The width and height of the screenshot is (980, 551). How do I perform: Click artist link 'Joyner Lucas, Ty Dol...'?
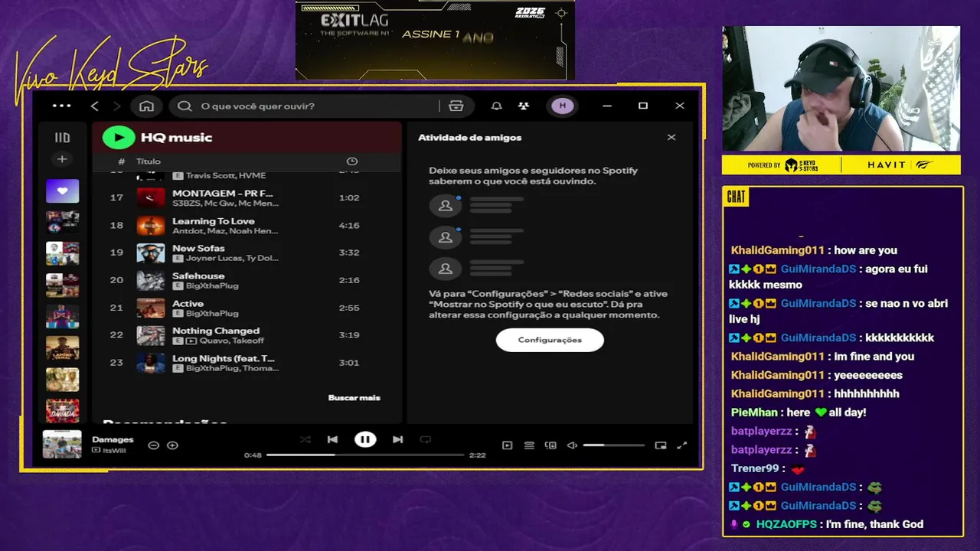tap(232, 258)
